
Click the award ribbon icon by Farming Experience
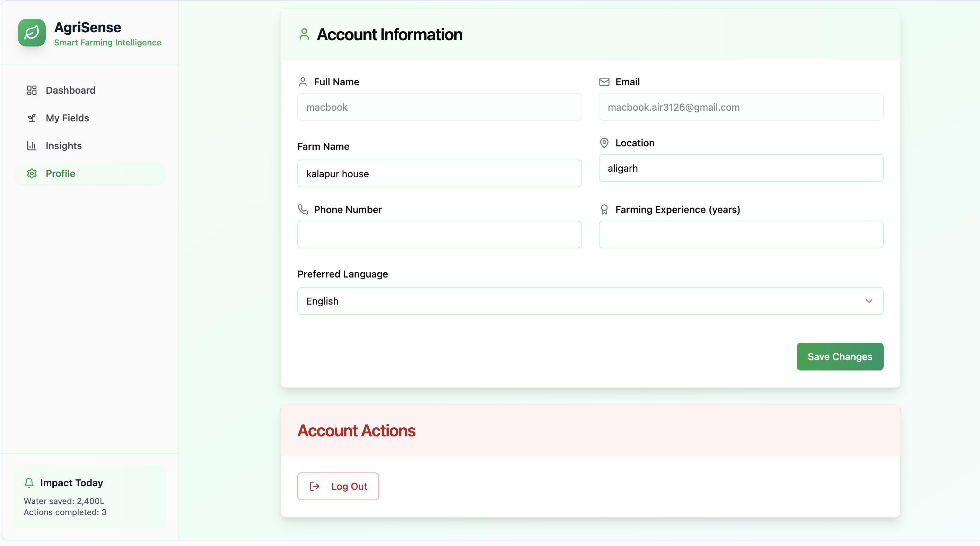coord(604,210)
